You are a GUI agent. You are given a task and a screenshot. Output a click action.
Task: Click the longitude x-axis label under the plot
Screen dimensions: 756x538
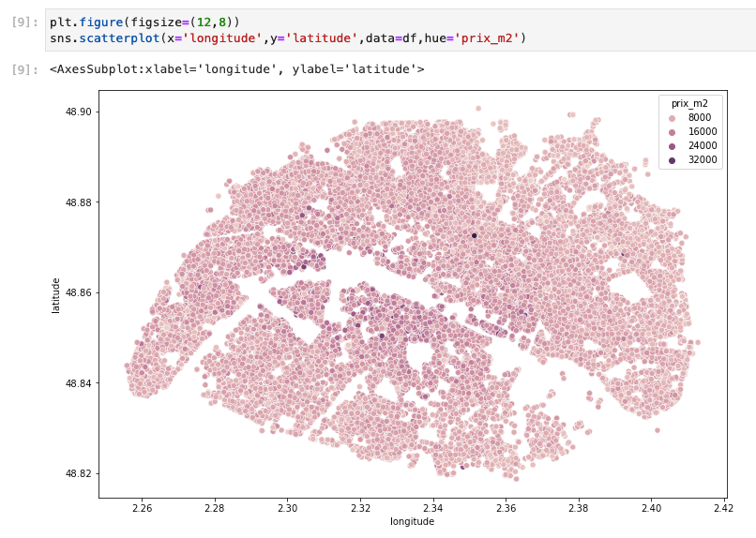click(412, 522)
